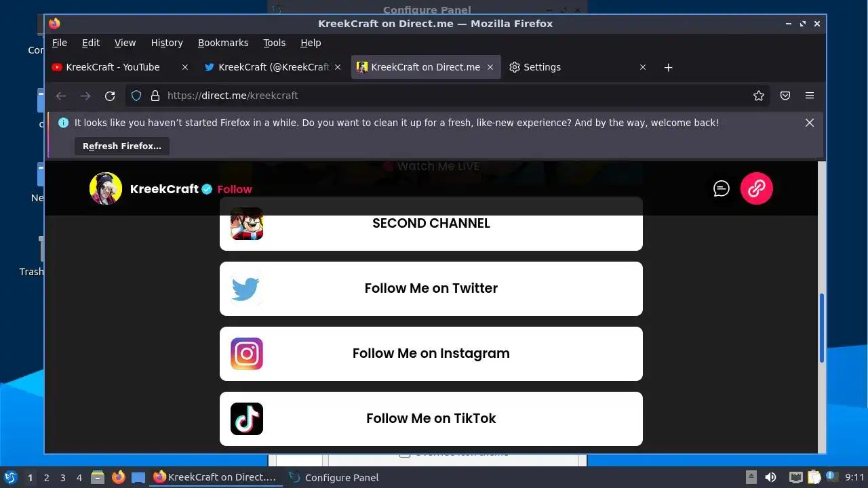Open a new tab with plus button
The width and height of the screenshot is (868, 488).
click(x=668, y=67)
